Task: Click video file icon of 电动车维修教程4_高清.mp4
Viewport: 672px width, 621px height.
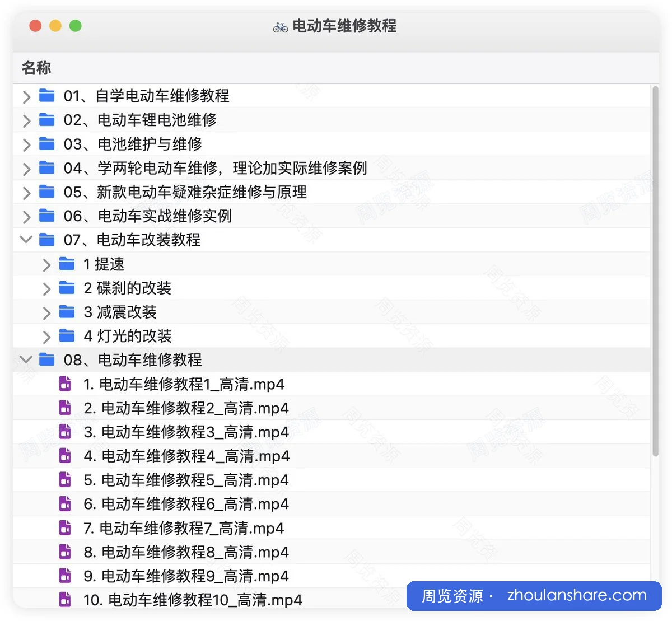Action: [66, 456]
